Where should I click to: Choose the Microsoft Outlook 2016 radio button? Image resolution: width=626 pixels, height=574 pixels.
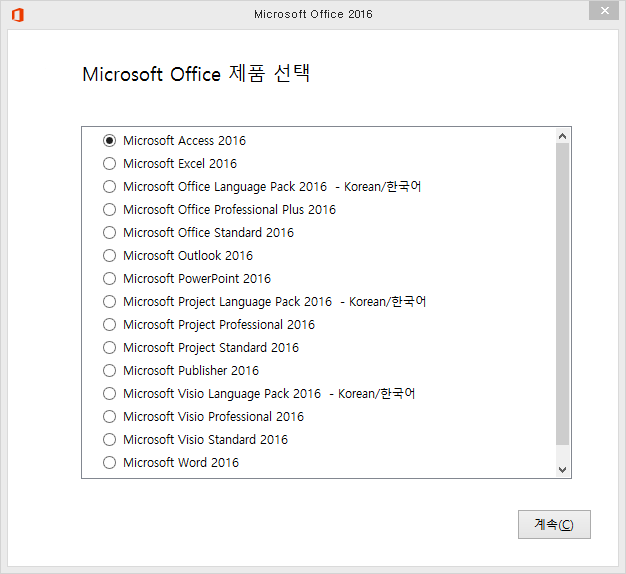109,255
